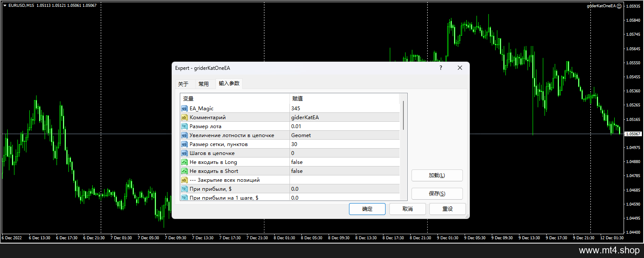Confirm with the 确定 button

[x=367, y=209]
